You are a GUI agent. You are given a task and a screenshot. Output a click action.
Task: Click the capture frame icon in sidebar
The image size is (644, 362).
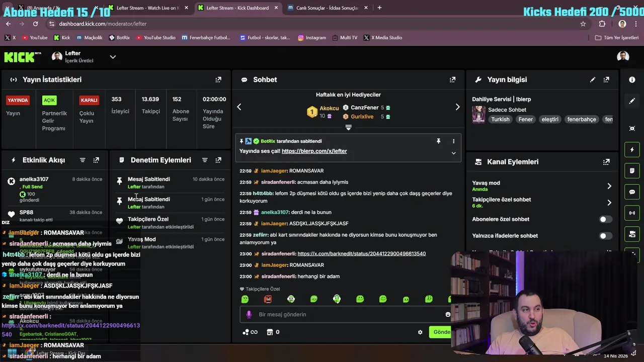click(632, 128)
